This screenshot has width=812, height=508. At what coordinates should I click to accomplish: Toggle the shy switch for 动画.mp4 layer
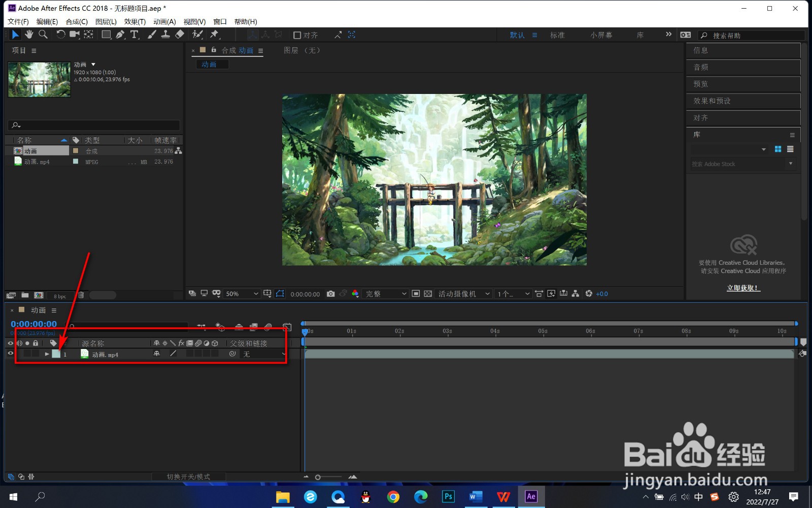point(157,354)
